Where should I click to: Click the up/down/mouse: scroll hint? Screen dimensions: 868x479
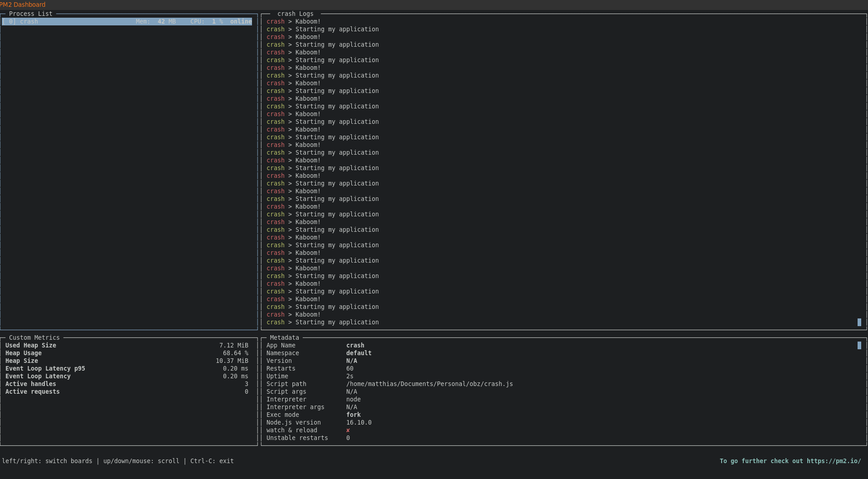tap(141, 461)
